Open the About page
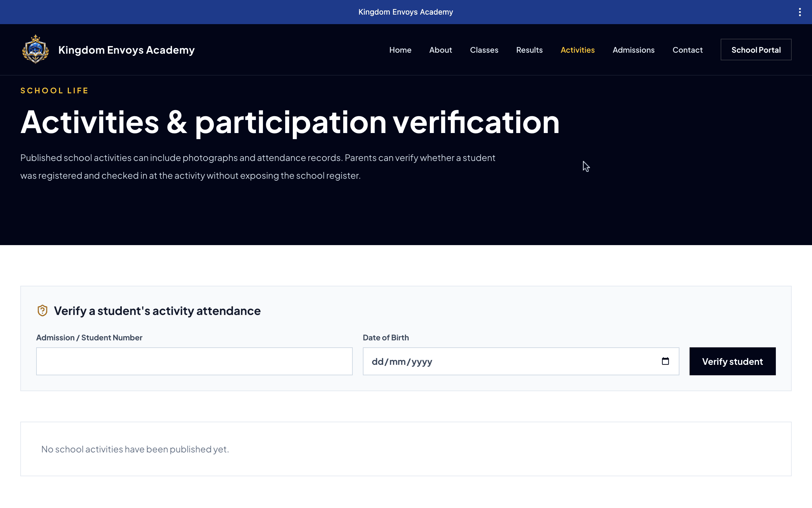Image resolution: width=812 pixels, height=508 pixels. (x=440, y=50)
